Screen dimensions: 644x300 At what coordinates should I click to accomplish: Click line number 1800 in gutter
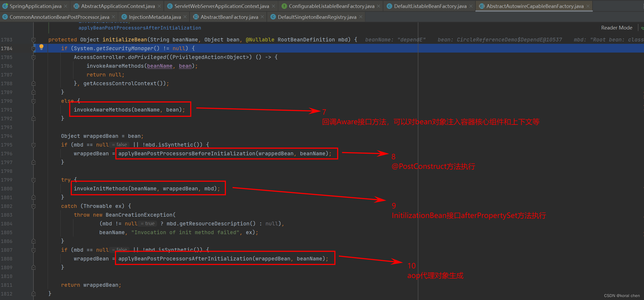coord(7,188)
